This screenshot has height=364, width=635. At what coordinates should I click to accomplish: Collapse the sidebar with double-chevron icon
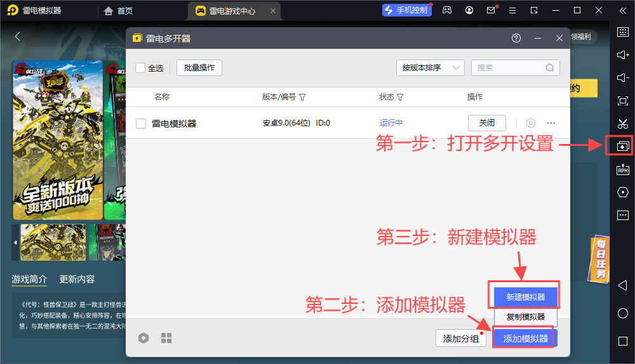point(623,11)
